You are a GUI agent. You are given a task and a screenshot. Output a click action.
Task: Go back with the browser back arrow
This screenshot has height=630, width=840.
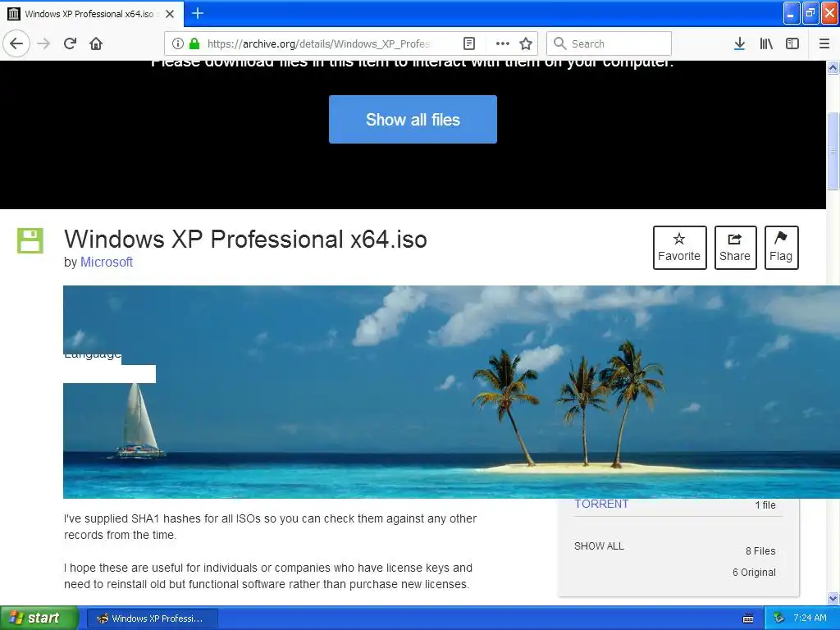16,43
